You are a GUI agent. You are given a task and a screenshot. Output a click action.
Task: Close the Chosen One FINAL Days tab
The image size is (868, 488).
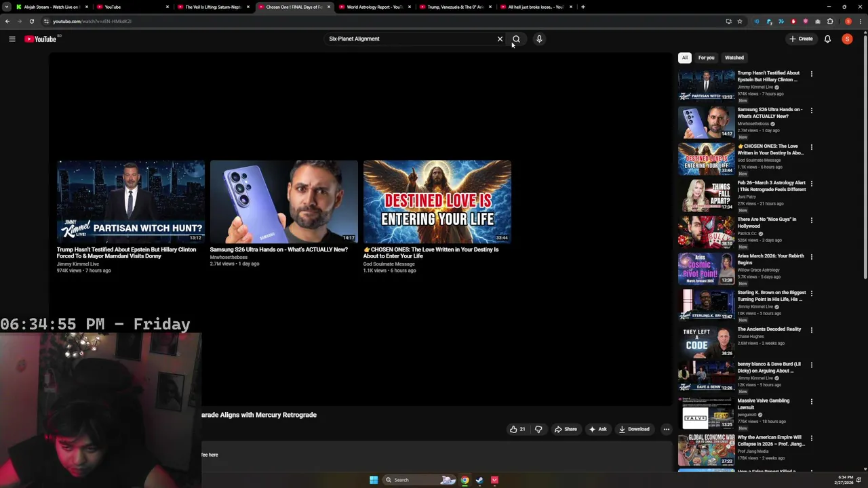328,7
